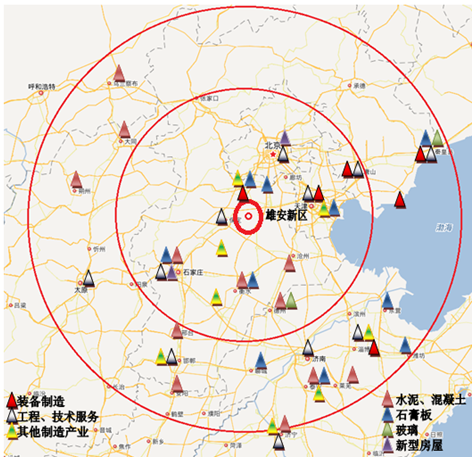Click the 雄安新区 label
Image resolution: width=474 pixels, height=459 pixels.
[x=286, y=216]
